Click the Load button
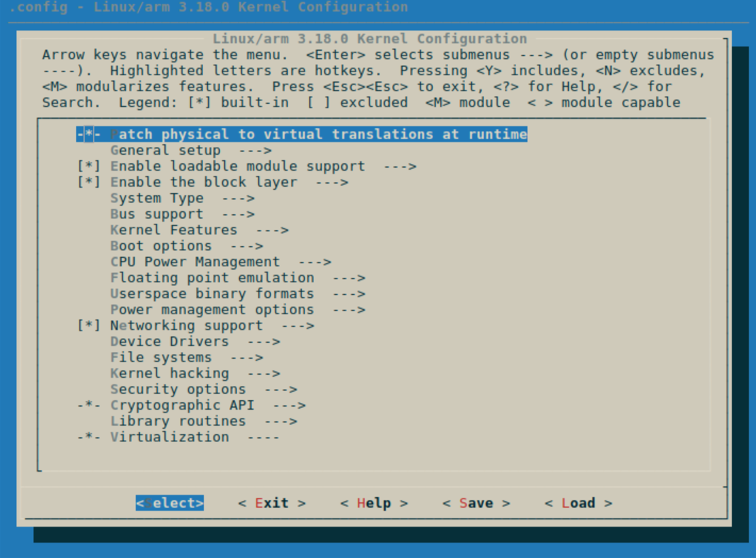756x558 pixels. click(578, 503)
